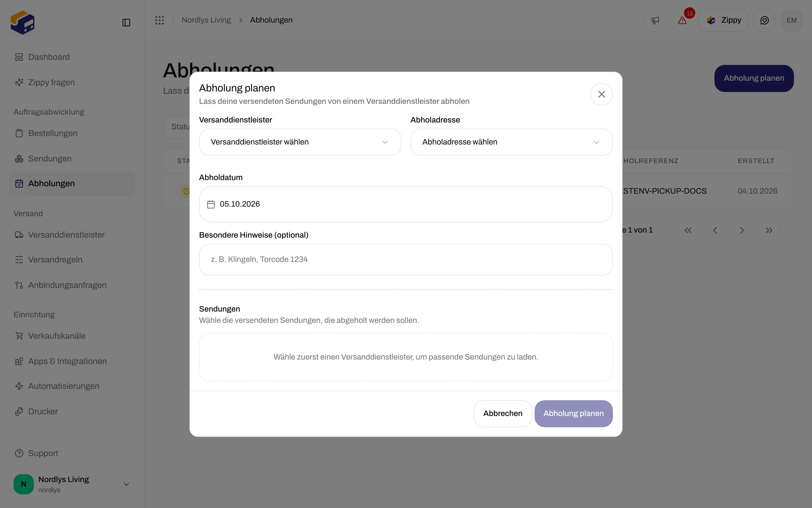
Task: Navigate to Bestellungen
Action: pyautogui.click(x=72, y=133)
